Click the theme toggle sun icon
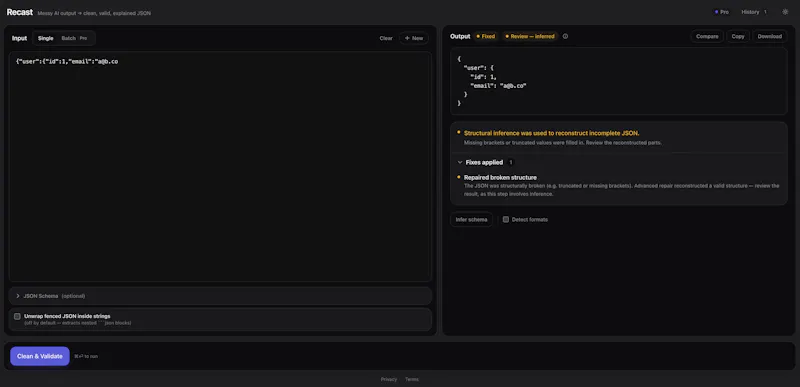This screenshot has width=800, height=387. coord(785,12)
